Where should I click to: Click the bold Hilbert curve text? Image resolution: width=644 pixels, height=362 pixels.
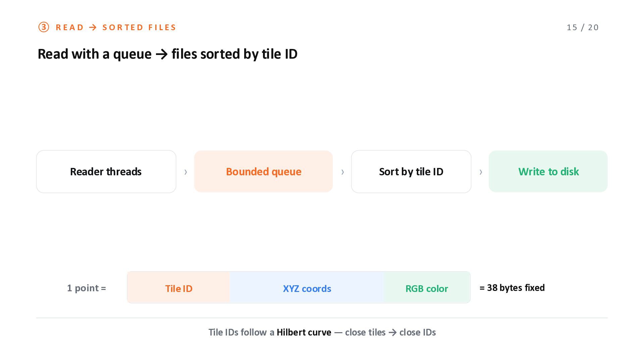pos(304,333)
